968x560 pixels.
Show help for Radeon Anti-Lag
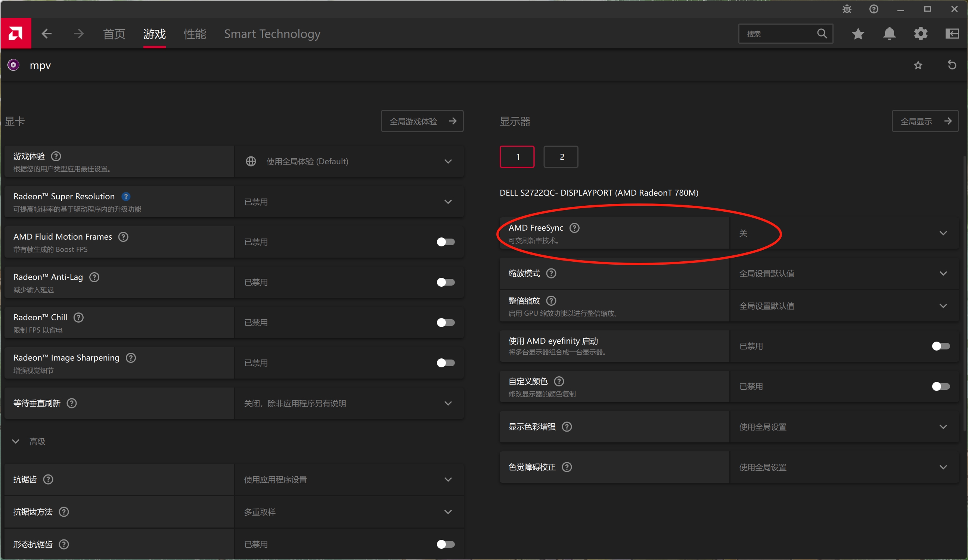click(x=94, y=277)
